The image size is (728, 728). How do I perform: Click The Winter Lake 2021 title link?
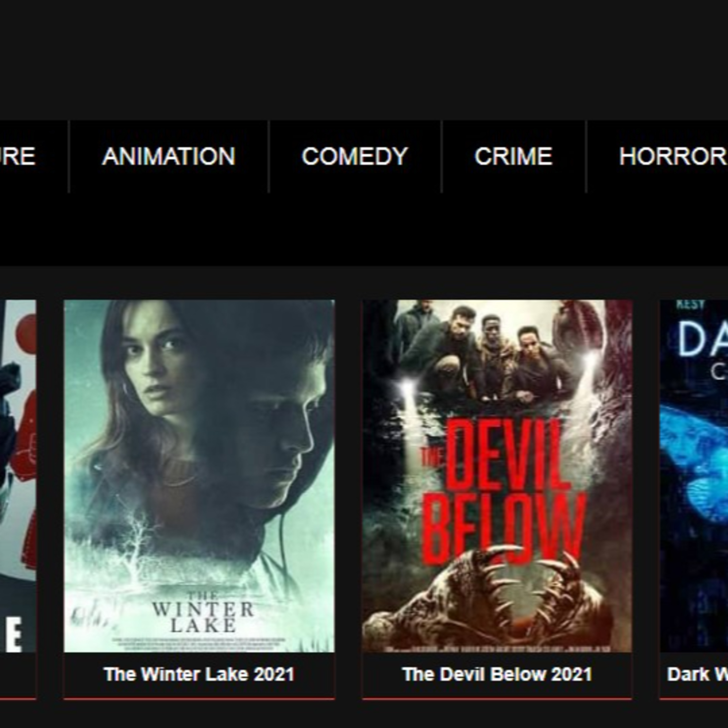[199, 675]
